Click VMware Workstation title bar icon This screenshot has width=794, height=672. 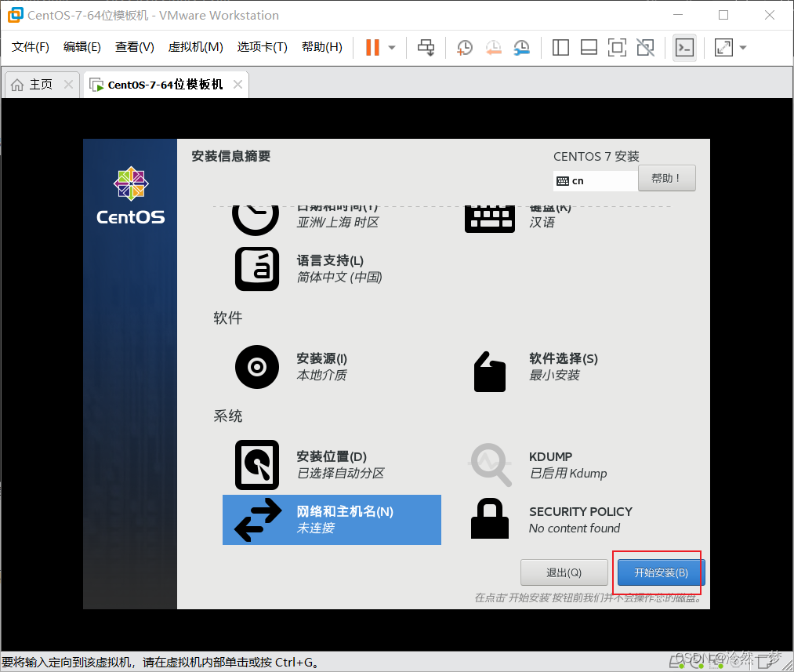(x=15, y=15)
